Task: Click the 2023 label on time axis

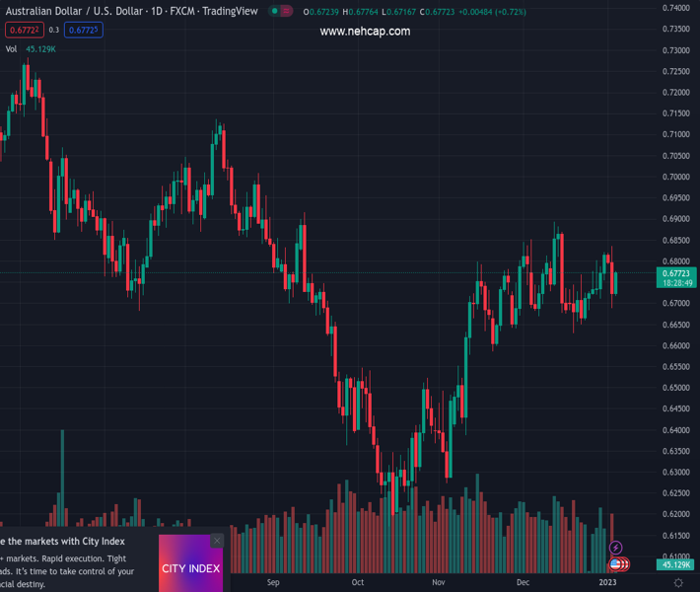Action: coord(608,582)
